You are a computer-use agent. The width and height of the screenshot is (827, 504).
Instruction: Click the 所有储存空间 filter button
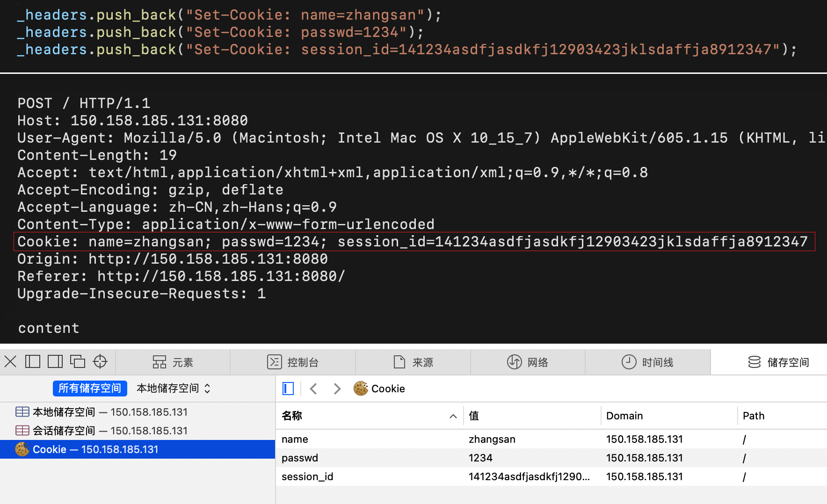coord(90,388)
